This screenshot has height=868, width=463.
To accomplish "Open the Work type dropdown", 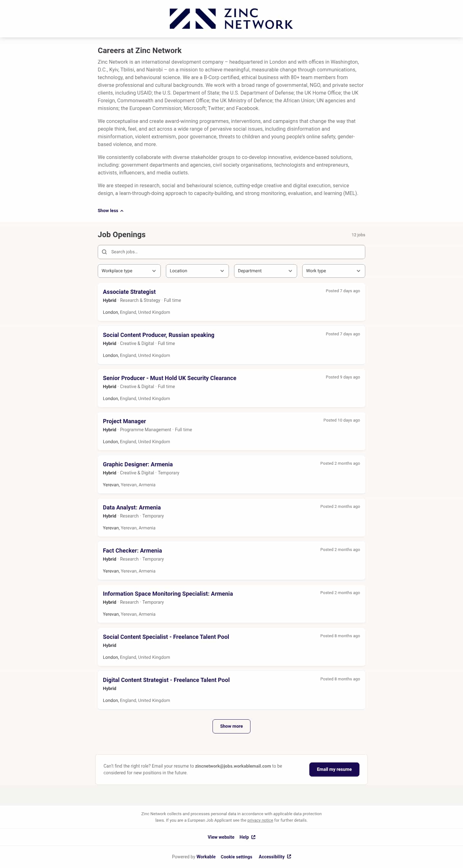I will 333,271.
